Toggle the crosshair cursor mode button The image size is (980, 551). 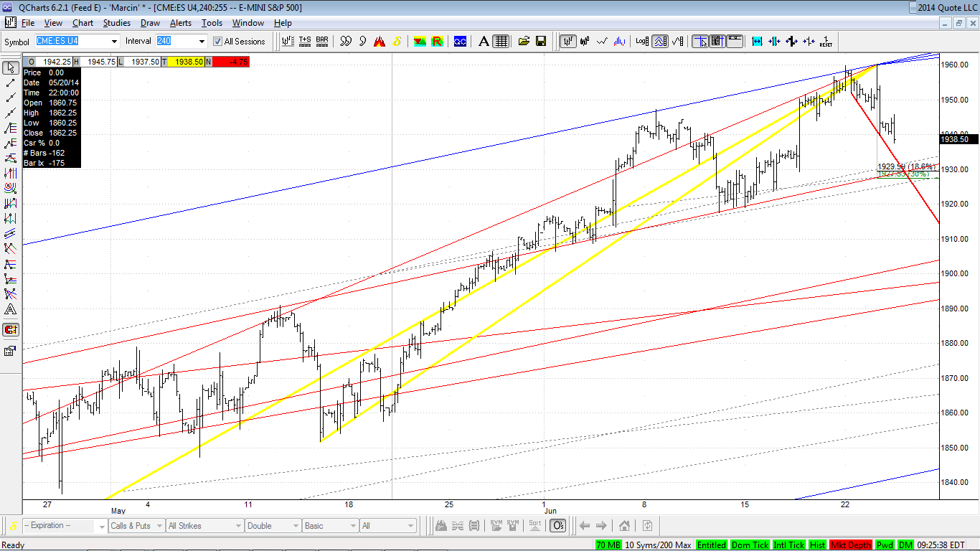tap(700, 41)
